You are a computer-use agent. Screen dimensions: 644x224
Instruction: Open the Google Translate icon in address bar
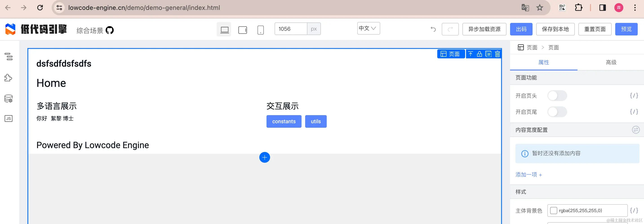pyautogui.click(x=525, y=8)
